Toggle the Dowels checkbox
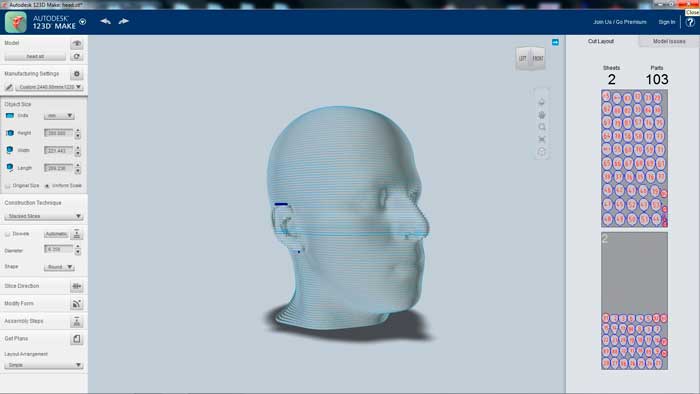 (x=8, y=234)
